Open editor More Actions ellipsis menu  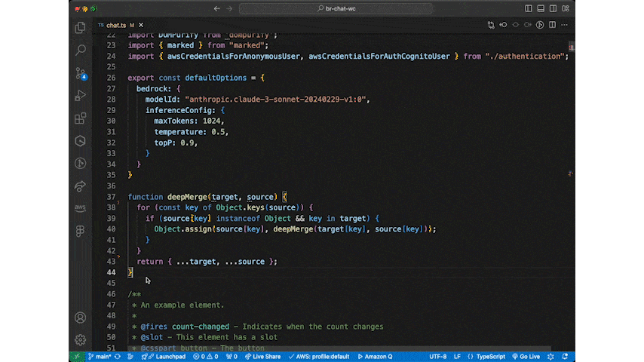click(565, 25)
